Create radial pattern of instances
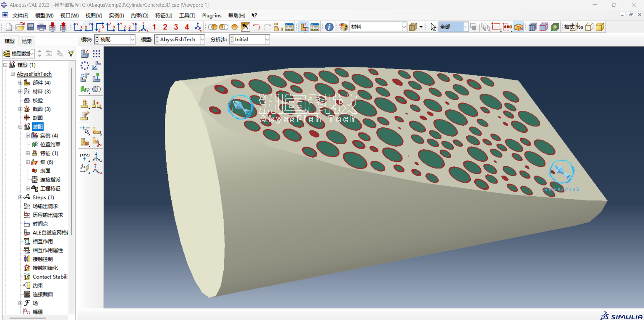 (x=85, y=66)
